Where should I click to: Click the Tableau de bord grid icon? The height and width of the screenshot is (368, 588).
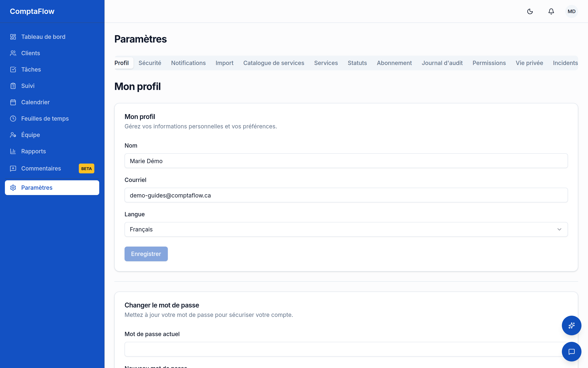pos(13,37)
